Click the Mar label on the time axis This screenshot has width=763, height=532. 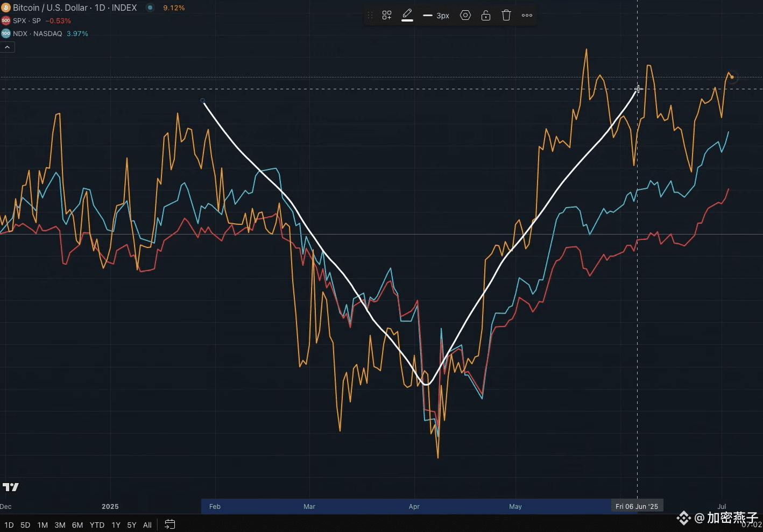pyautogui.click(x=309, y=507)
